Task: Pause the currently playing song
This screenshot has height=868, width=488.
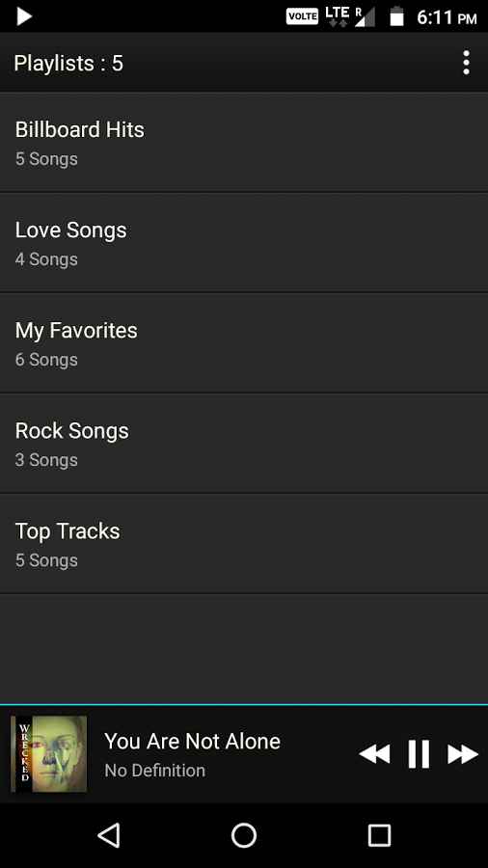Action: click(419, 754)
